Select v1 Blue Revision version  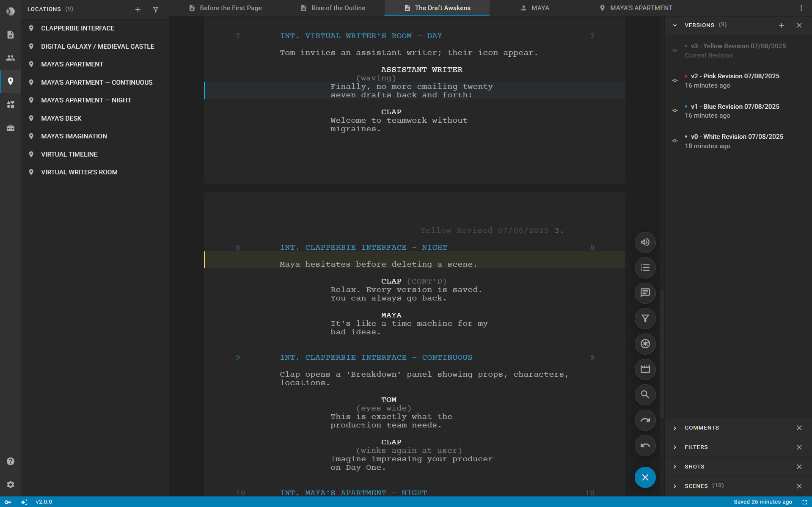click(738, 111)
